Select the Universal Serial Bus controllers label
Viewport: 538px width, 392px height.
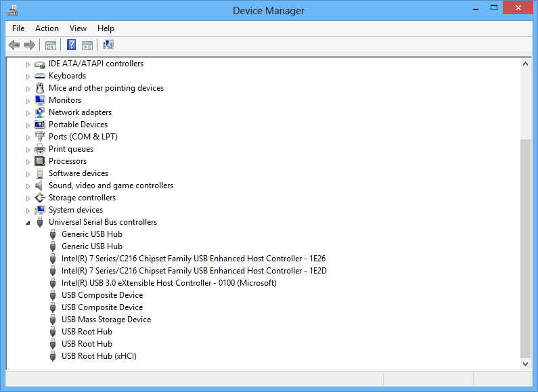point(103,222)
